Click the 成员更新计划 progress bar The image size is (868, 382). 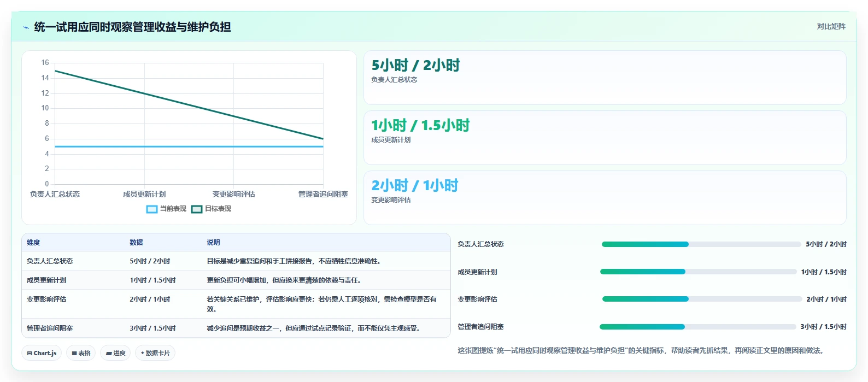[699, 272]
